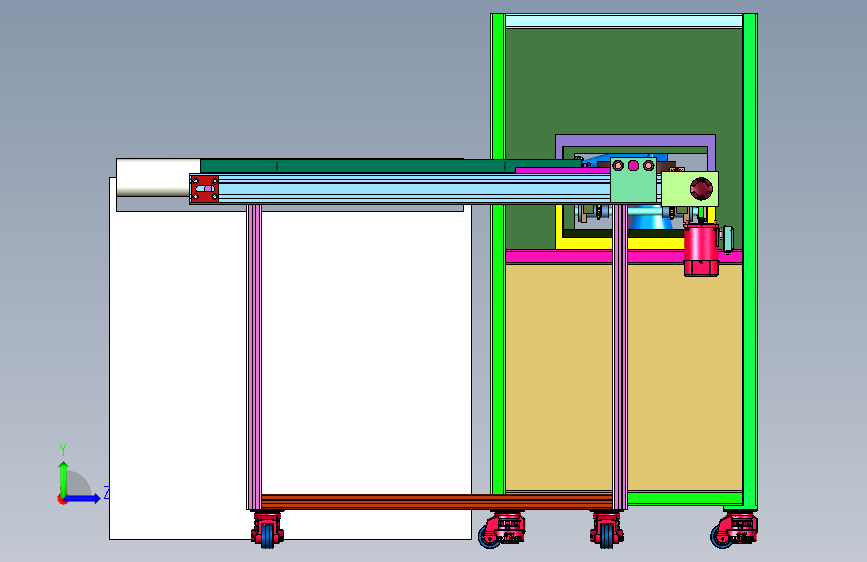Select the red end plate of the conveyor
Viewport: 867px width, 562px height.
coord(205,189)
